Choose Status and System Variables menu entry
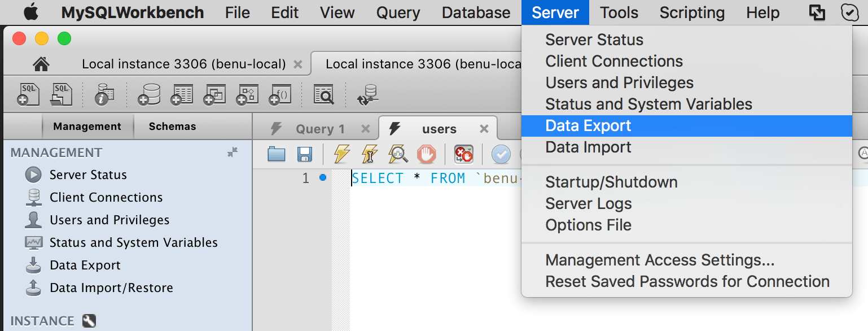 pyautogui.click(x=686, y=104)
